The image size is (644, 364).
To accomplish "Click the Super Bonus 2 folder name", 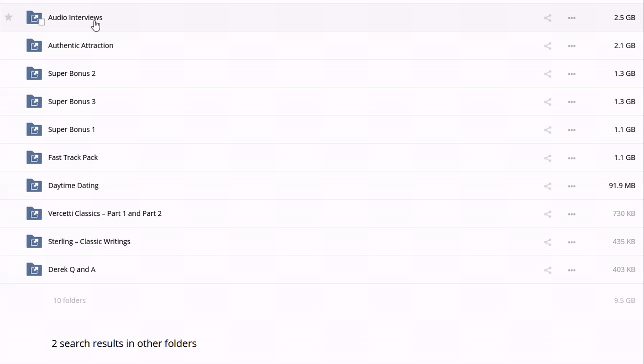I will click(x=72, y=73).
